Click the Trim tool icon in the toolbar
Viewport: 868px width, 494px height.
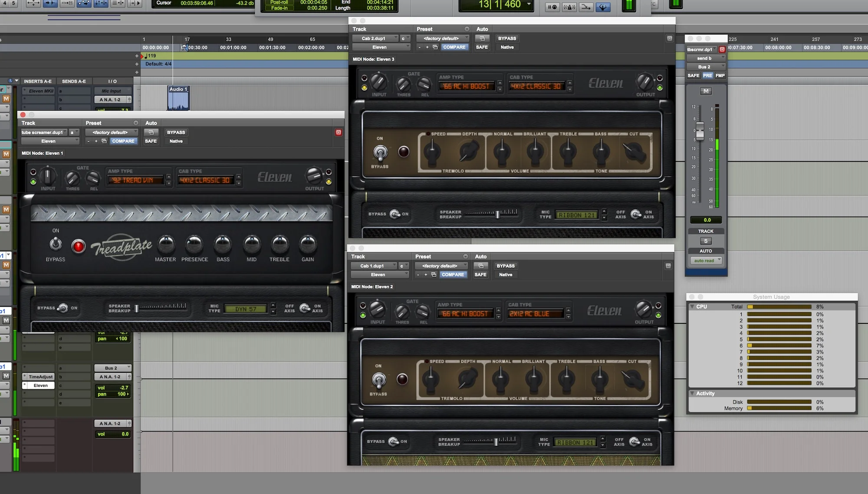coord(33,3)
